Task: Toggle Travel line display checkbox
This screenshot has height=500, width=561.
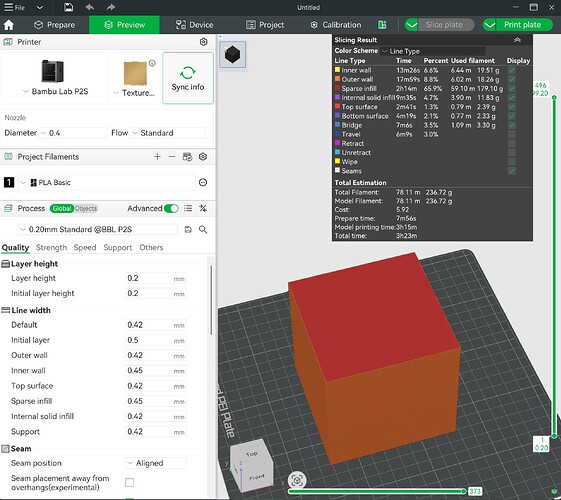Action: [x=512, y=134]
